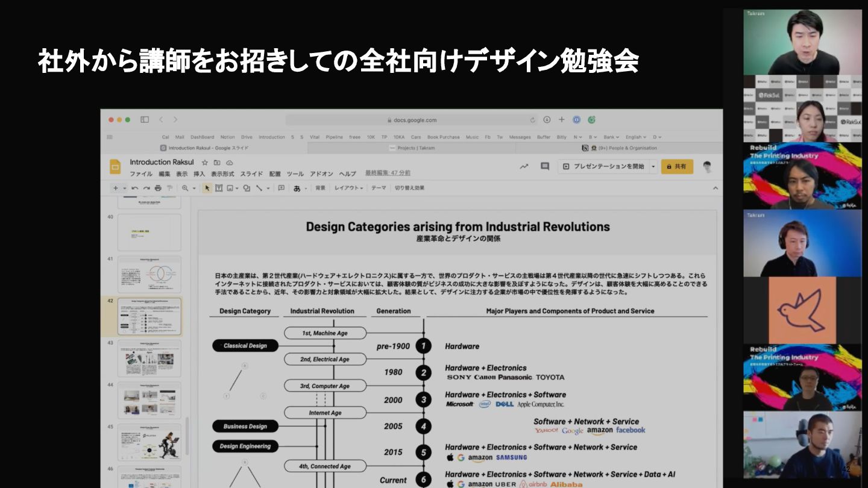Screen dimensions: 868x488
Task: Click the redo arrow in toolbar
Action: click(146, 188)
